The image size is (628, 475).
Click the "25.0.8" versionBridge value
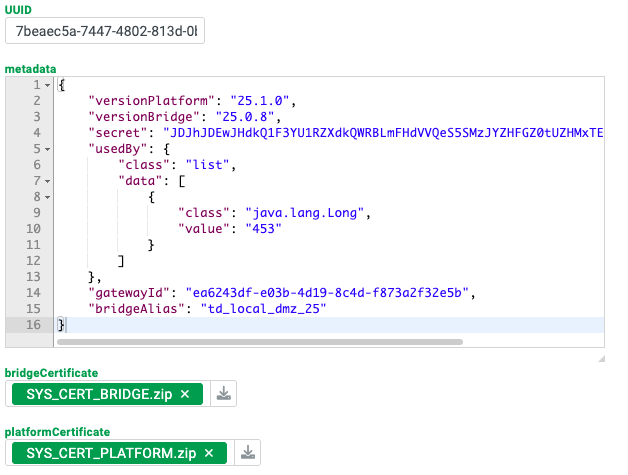245,117
